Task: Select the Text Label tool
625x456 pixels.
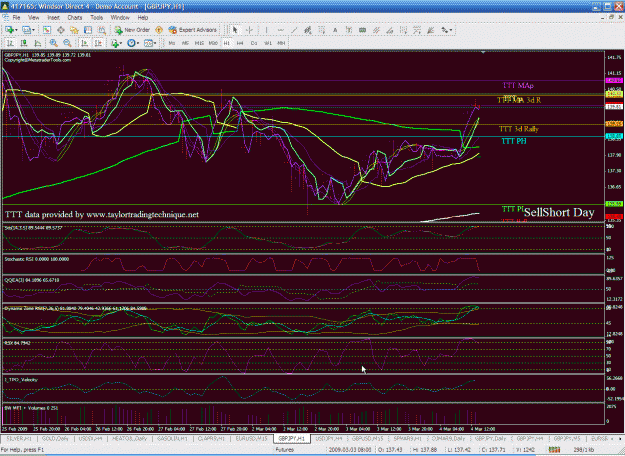Action: click(x=349, y=30)
